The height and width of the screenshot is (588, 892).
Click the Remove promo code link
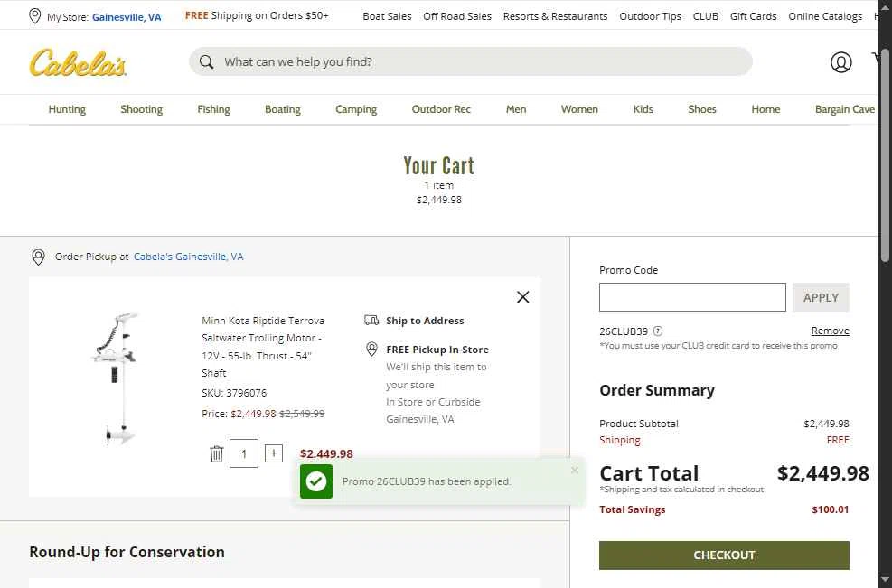click(x=830, y=331)
